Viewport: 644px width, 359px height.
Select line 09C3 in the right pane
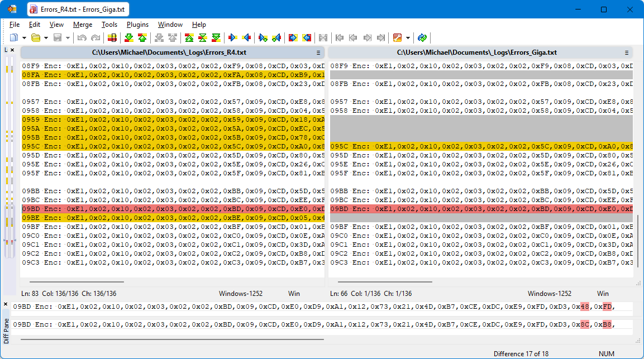(481, 262)
